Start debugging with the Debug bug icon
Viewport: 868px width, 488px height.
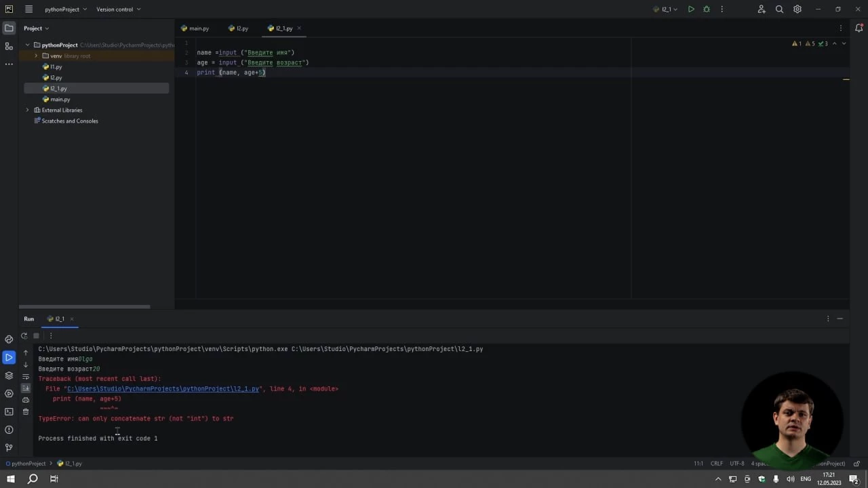707,9
